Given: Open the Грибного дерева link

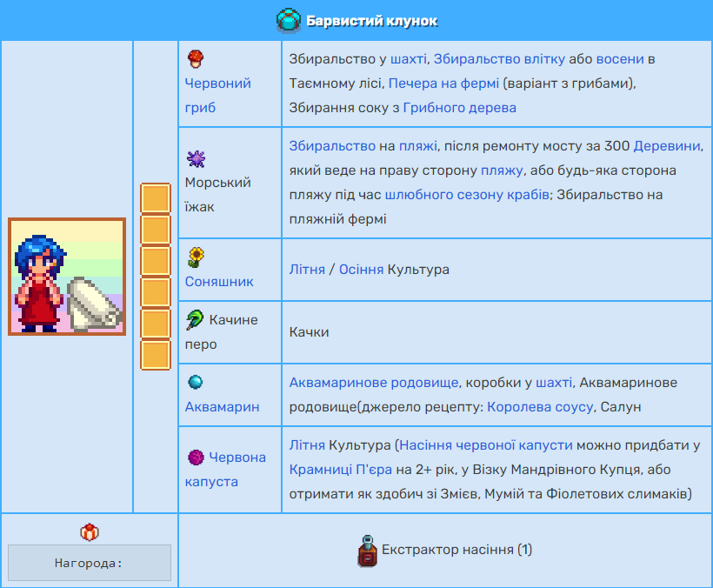Looking at the screenshot, I should click(460, 108).
